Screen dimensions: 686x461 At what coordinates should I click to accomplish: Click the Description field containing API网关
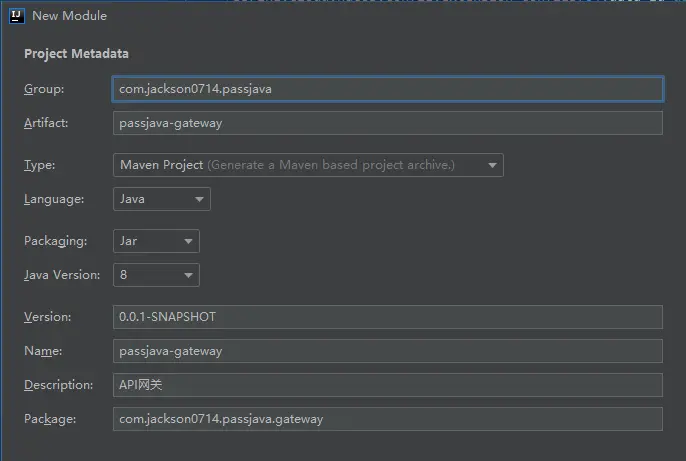[x=388, y=385]
